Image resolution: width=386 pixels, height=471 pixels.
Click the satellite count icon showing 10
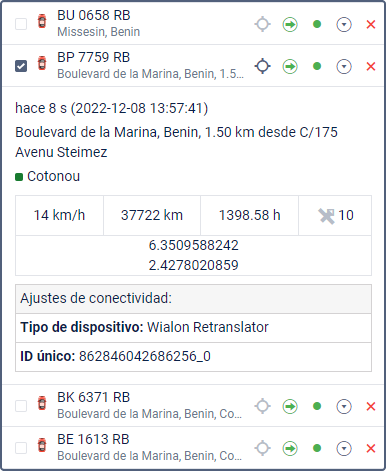point(326,216)
